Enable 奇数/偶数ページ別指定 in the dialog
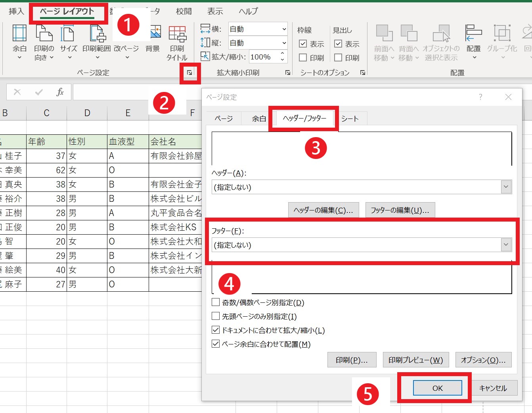This screenshot has height=413, width=532. [x=215, y=302]
